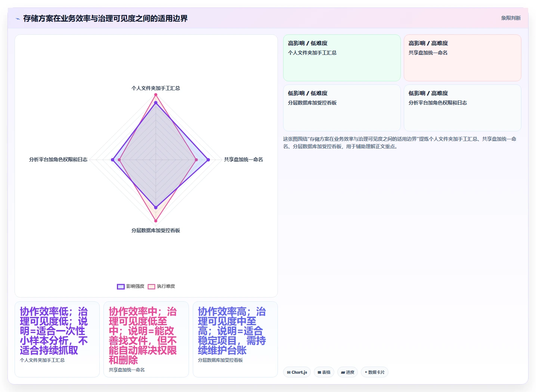Screen dimensions: 536x392
Task: Click the radar axis label 共享盘加统一命名
Action: (x=244, y=159)
